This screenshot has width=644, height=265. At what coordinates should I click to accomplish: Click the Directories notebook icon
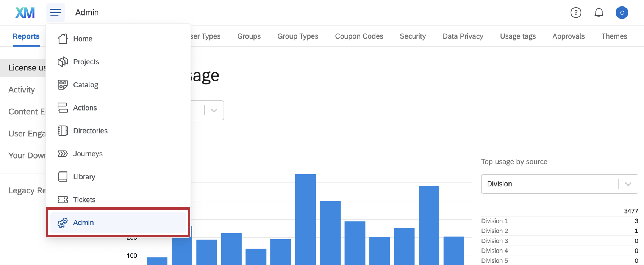click(x=63, y=131)
